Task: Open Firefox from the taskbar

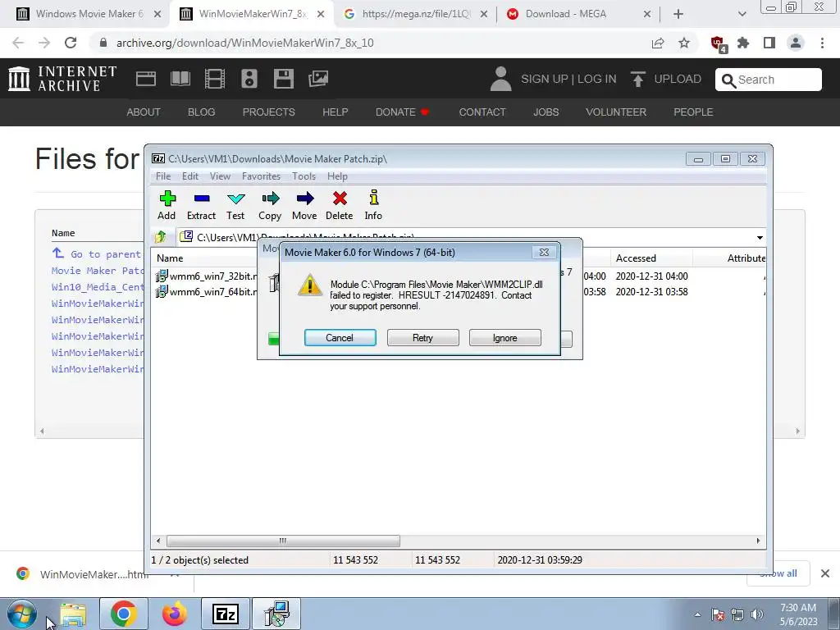Action: tap(175, 614)
